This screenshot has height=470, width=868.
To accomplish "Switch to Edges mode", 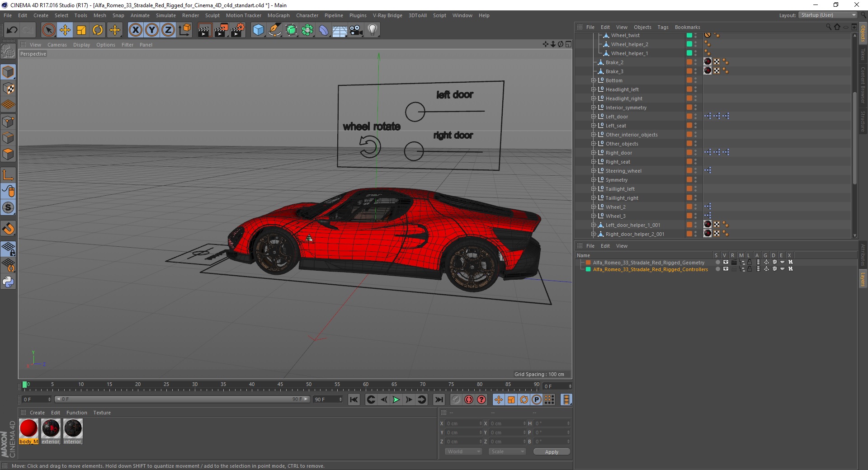I will (8, 138).
